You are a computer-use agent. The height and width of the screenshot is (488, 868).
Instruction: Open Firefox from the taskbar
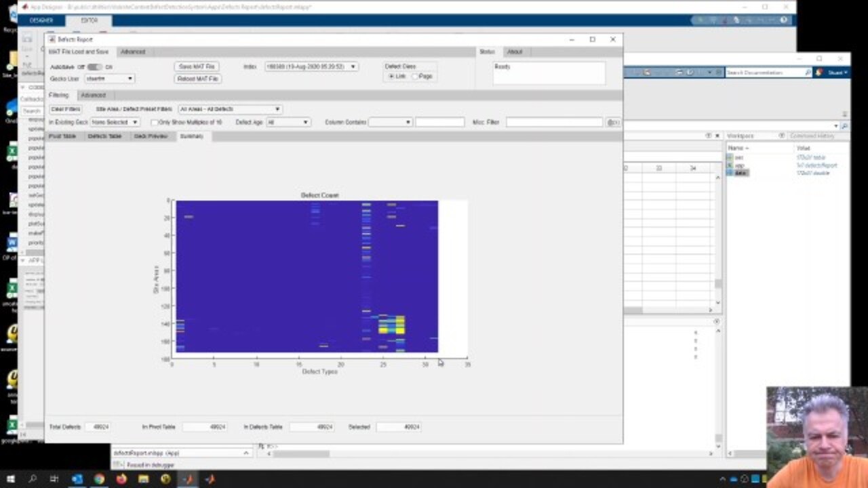(x=121, y=479)
